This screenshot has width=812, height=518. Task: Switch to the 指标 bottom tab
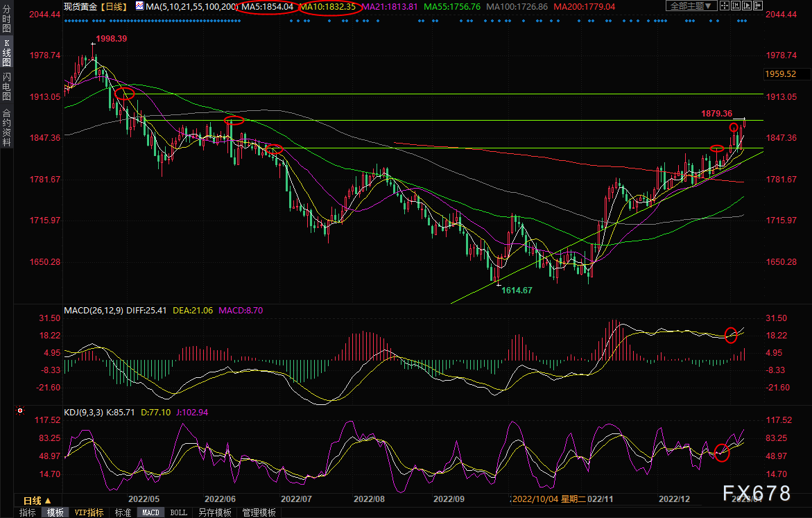(28, 512)
